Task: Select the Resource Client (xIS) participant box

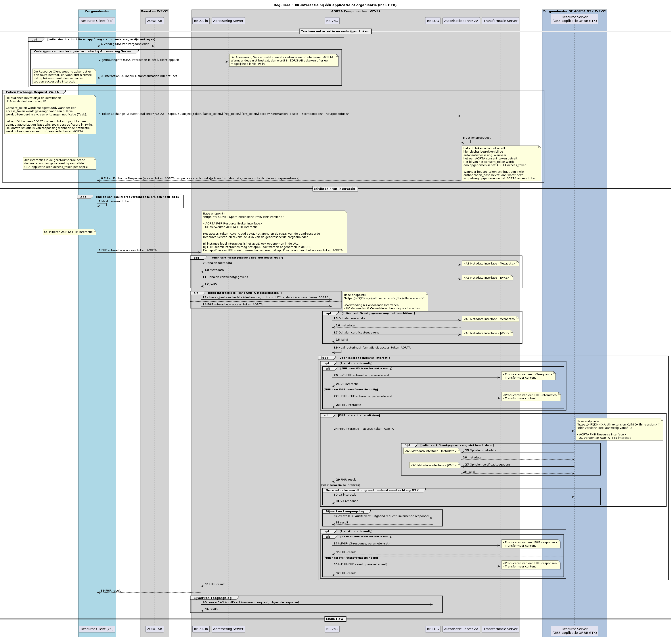Action: tap(97, 21)
